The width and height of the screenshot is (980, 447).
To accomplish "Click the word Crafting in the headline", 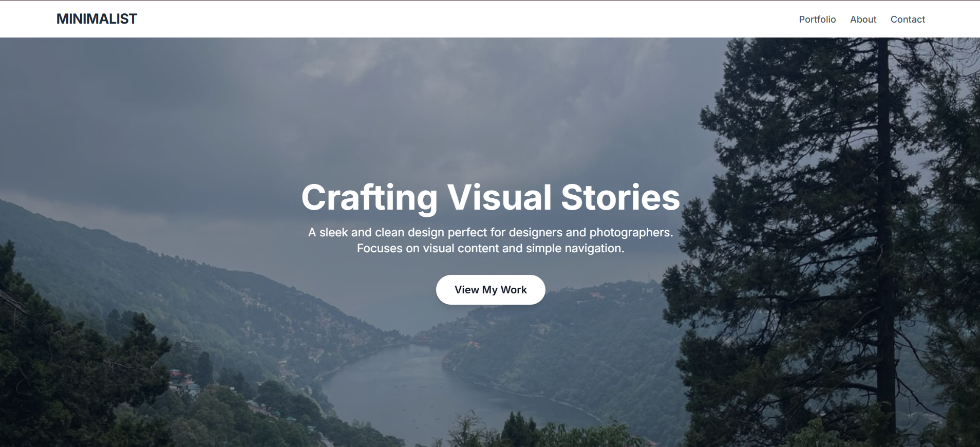I will [x=369, y=198].
